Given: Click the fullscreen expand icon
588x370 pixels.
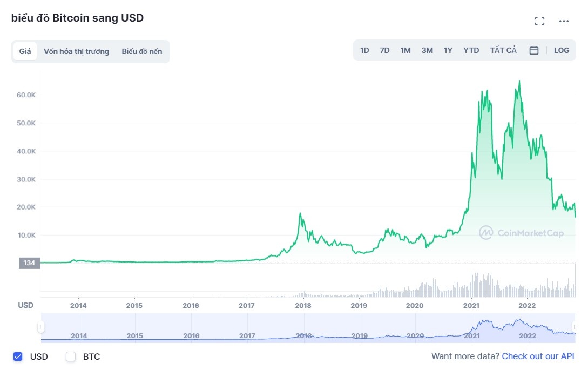Looking at the screenshot, I should point(539,21).
